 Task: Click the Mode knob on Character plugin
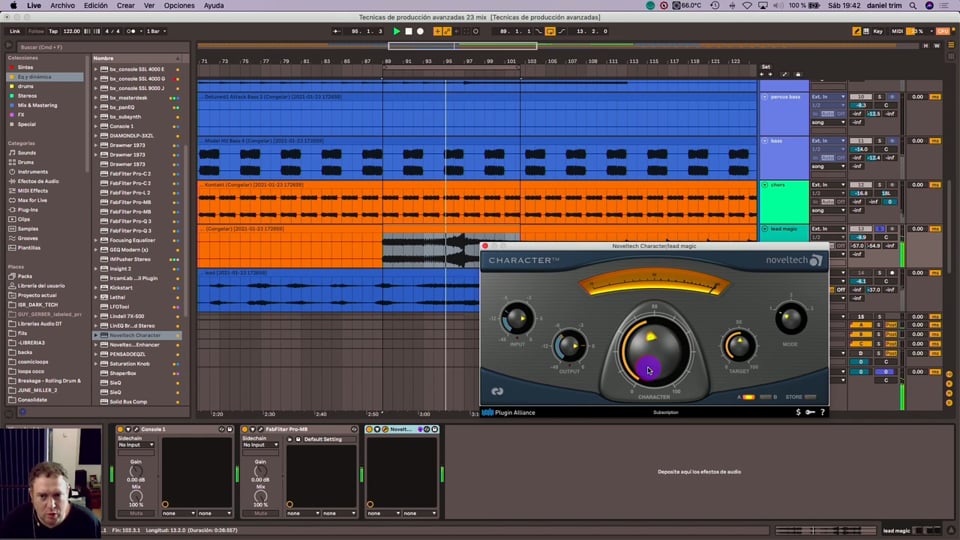tap(790, 318)
